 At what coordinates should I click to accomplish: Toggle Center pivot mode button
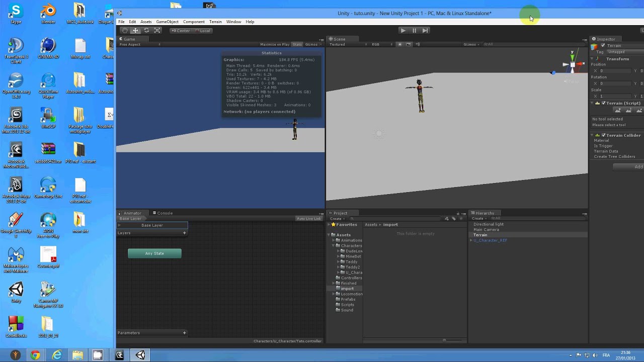[180, 31]
